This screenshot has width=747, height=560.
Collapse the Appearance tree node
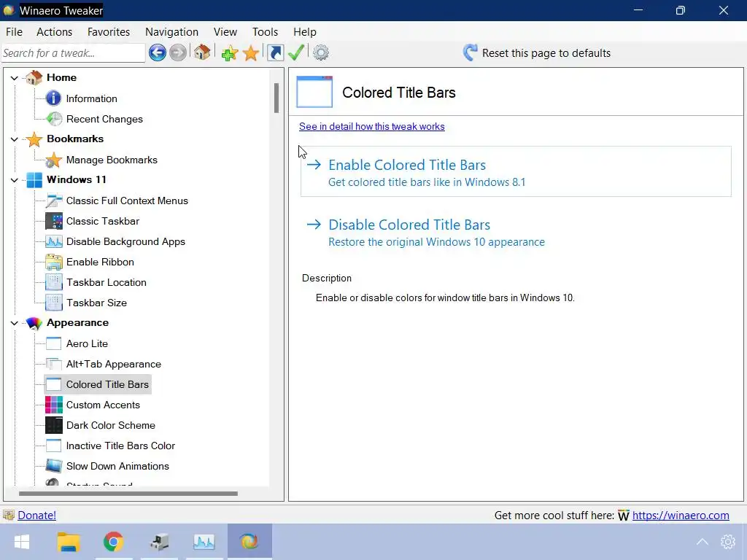click(x=15, y=323)
